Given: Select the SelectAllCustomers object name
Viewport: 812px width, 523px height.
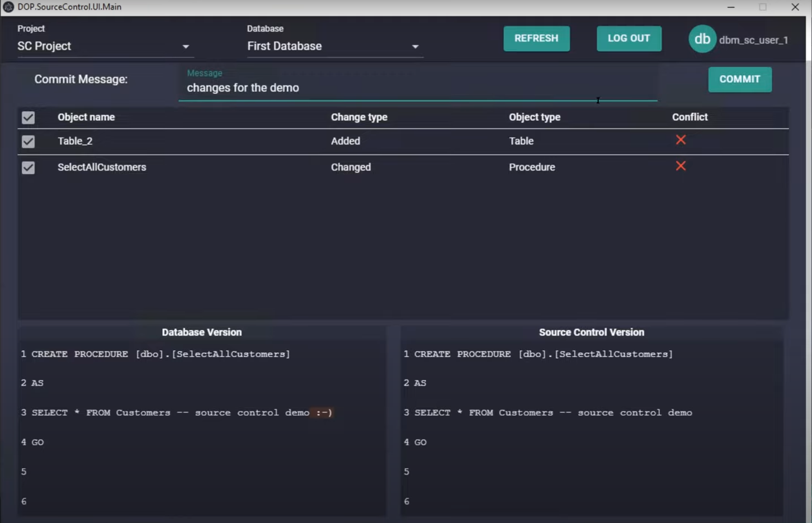Looking at the screenshot, I should 102,167.
